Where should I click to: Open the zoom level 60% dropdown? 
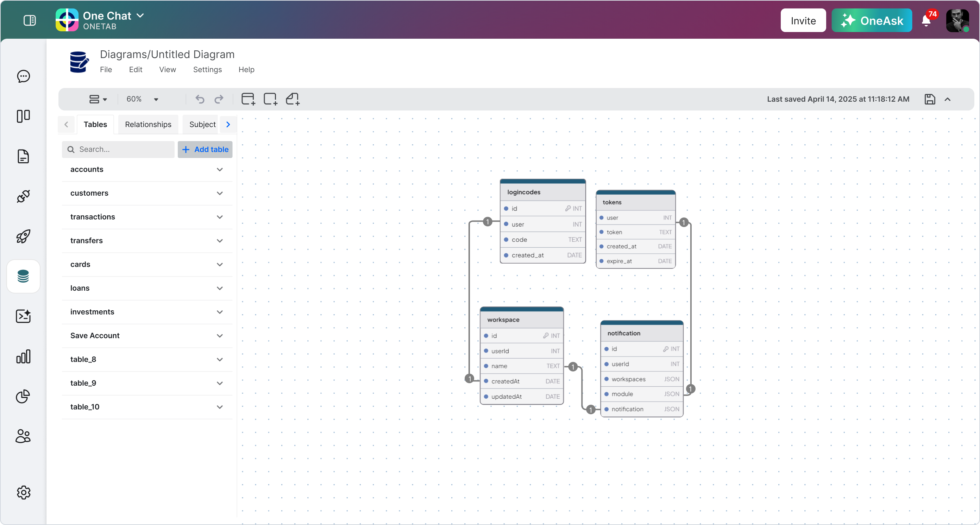pyautogui.click(x=143, y=99)
